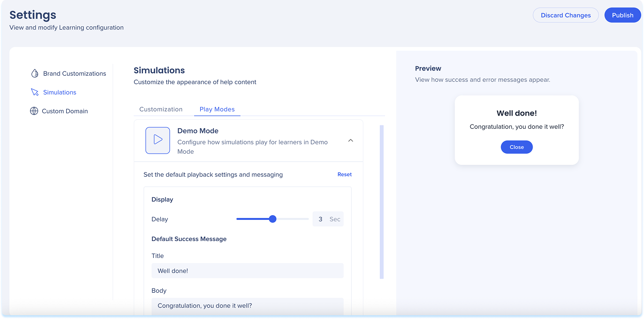Switch to the Customization tab
The width and height of the screenshot is (644, 319).
pyautogui.click(x=161, y=109)
